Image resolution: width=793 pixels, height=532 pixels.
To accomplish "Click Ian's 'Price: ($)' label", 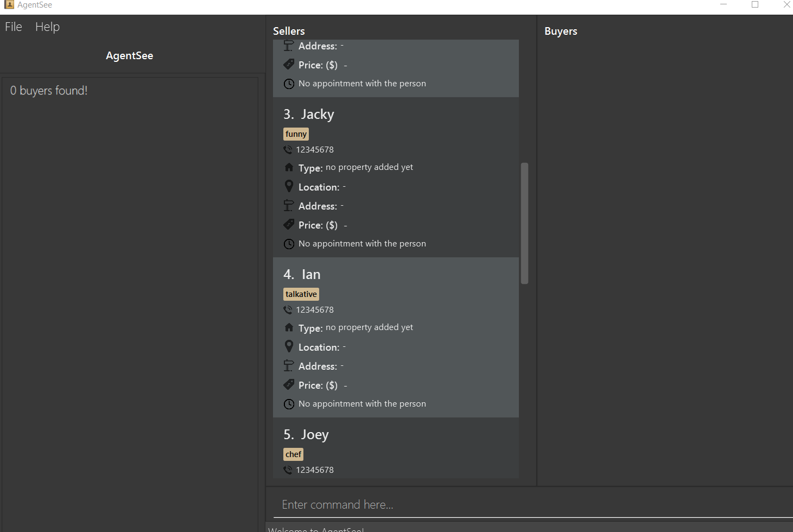I will tap(318, 385).
